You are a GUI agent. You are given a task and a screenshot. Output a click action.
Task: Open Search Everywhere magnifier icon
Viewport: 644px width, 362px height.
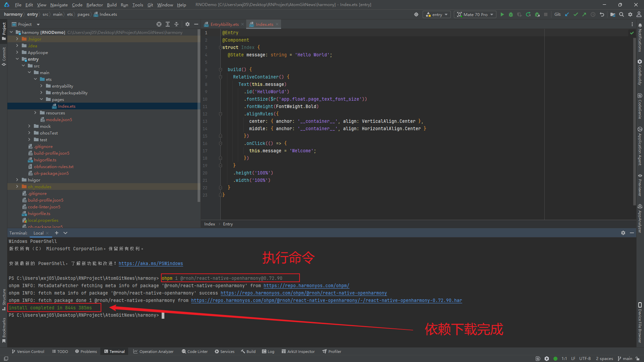point(622,14)
